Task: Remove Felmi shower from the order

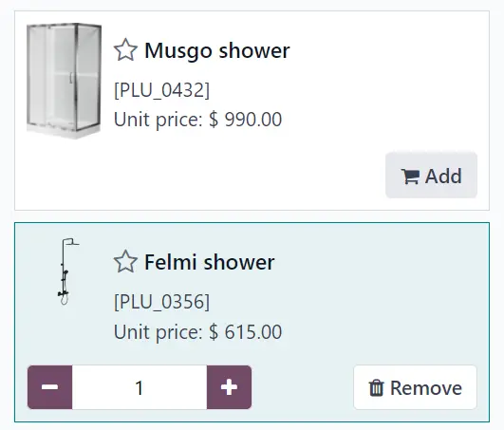Action: [x=415, y=387]
